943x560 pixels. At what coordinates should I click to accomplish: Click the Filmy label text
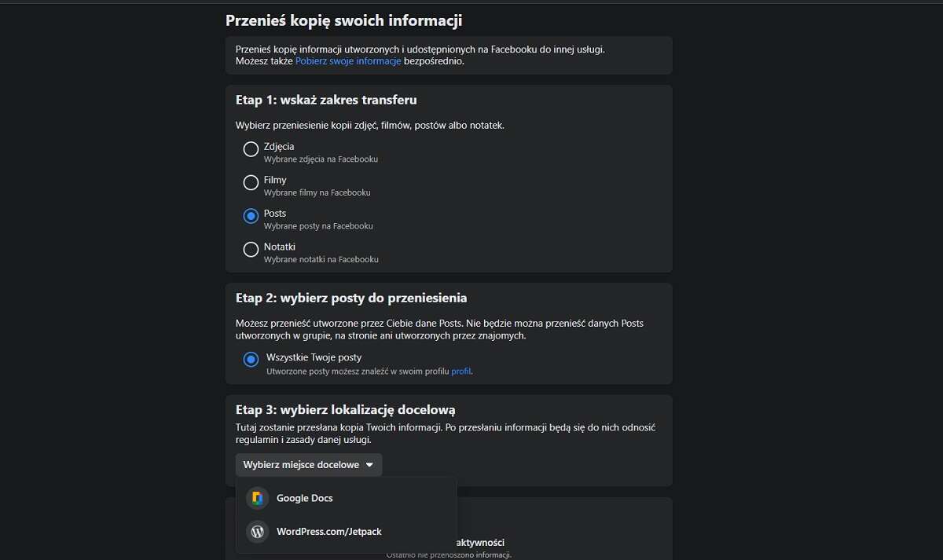(x=276, y=179)
